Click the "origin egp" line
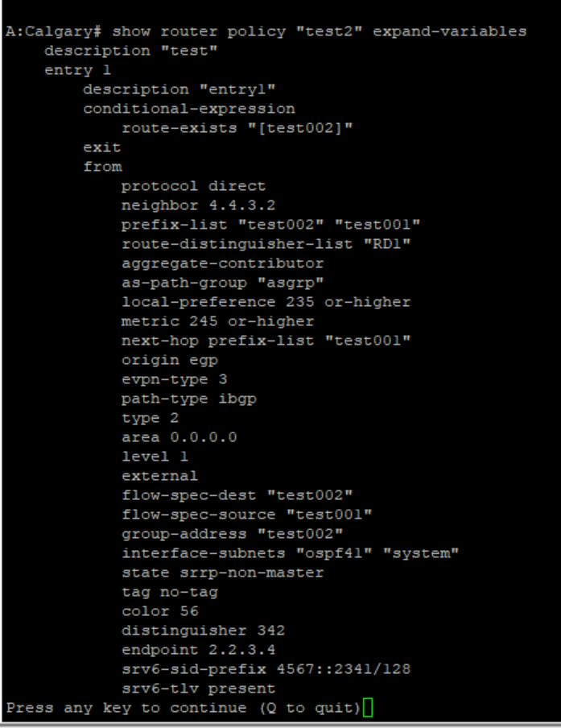This screenshot has height=728, width=561. 169,360
